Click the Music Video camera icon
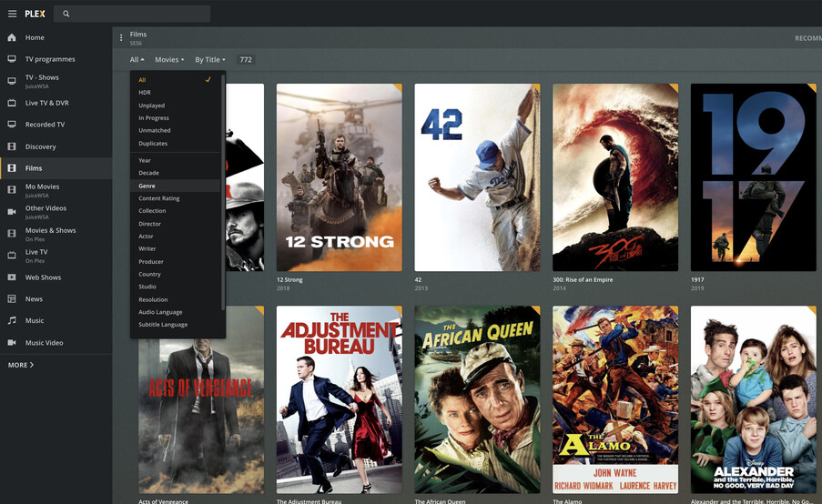822x504 pixels. [x=12, y=343]
